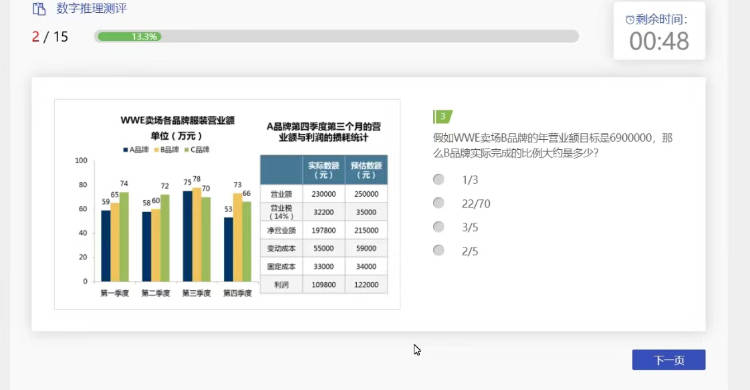Image resolution: width=750 pixels, height=390 pixels.
Task: Click the 230000 cell in the table
Action: (323, 194)
